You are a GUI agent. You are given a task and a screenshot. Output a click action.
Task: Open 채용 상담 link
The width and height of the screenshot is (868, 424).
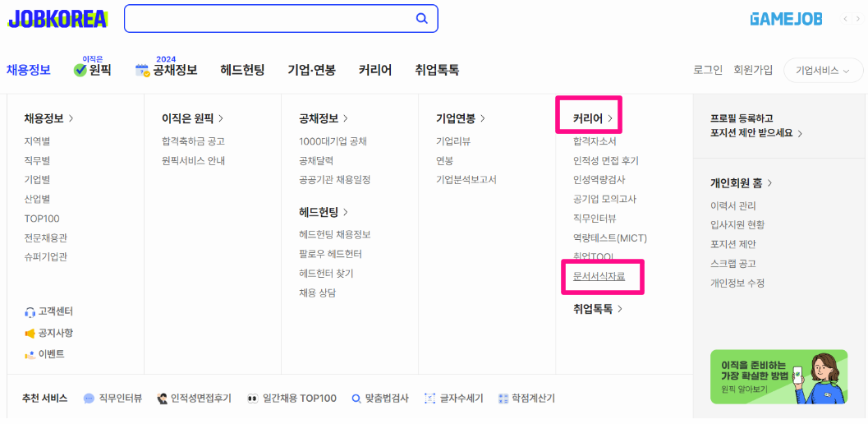click(317, 293)
